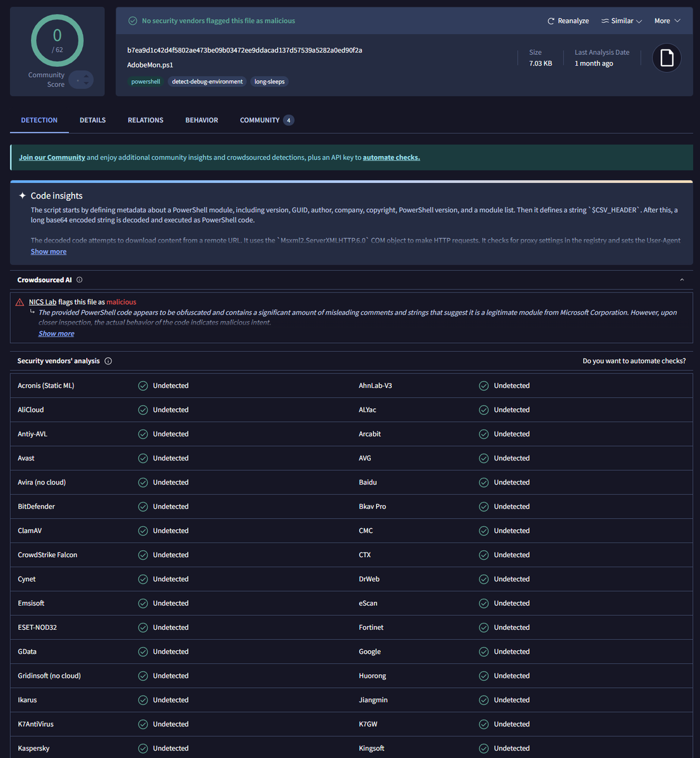Click 'Do you want to automate checks?'

pyautogui.click(x=634, y=361)
